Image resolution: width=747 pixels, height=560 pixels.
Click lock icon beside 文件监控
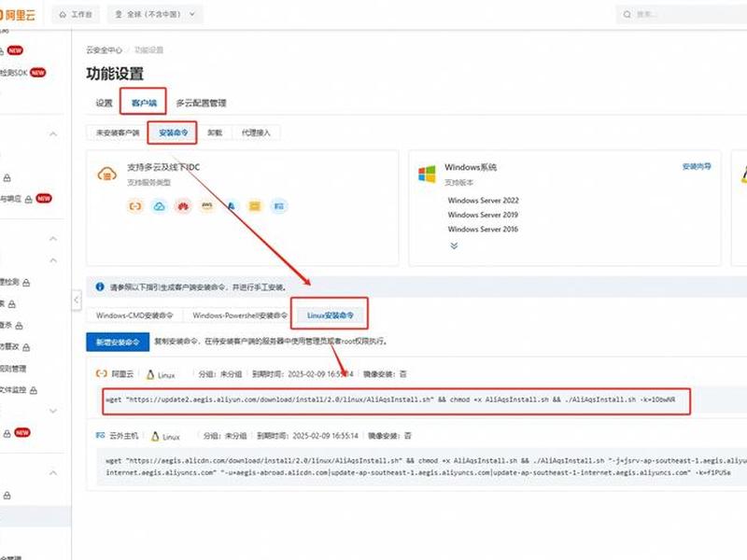point(34,390)
